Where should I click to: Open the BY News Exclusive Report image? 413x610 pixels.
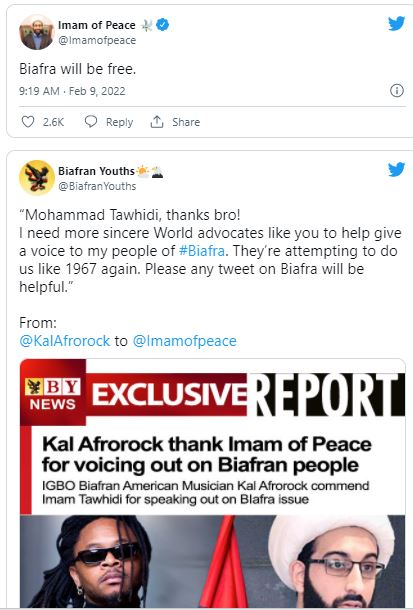click(212, 483)
